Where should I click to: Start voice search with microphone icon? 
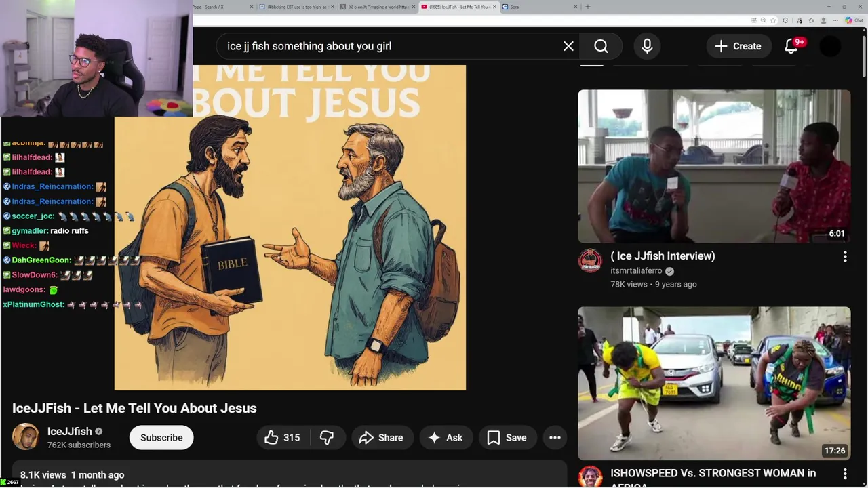click(647, 46)
